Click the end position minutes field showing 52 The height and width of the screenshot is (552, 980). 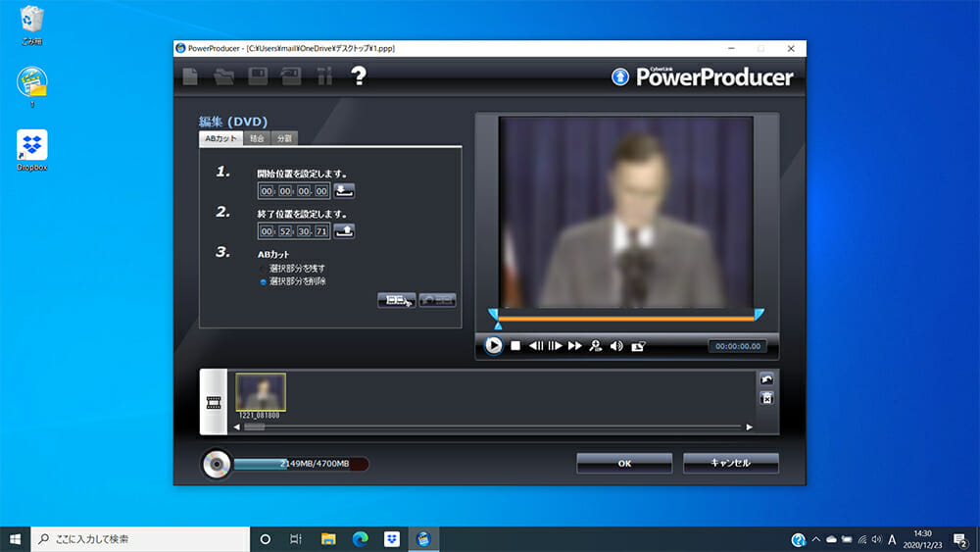[285, 231]
